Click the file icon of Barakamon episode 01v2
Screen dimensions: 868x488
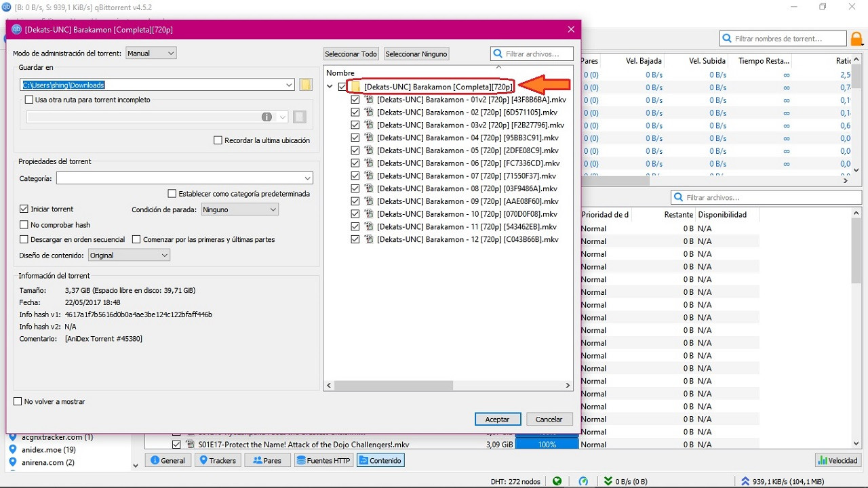tap(370, 100)
